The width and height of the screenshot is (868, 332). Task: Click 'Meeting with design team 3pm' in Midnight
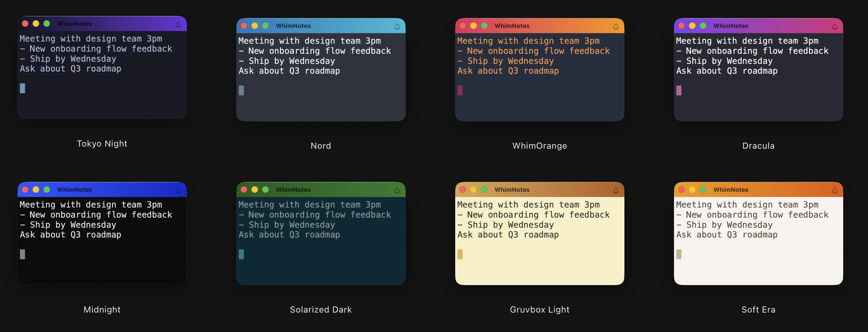pos(91,205)
